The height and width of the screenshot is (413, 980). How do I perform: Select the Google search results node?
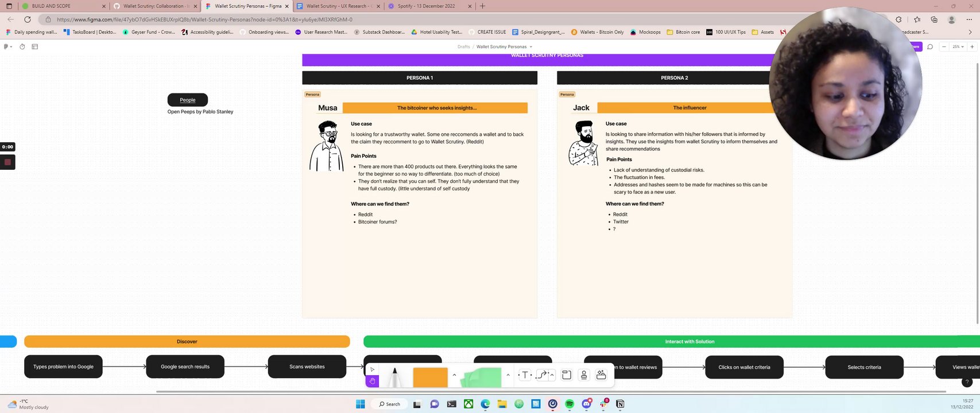(185, 367)
